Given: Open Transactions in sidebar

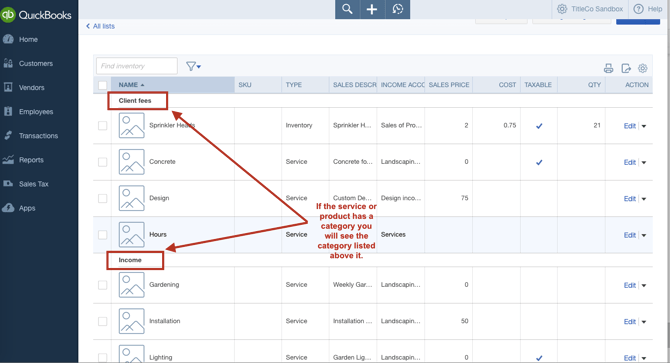Looking at the screenshot, I should pyautogui.click(x=38, y=136).
